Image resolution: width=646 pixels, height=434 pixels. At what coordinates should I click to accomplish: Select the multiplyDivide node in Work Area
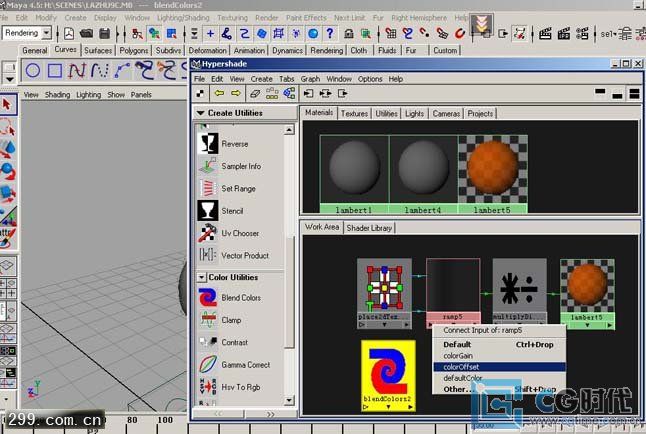coord(520,293)
